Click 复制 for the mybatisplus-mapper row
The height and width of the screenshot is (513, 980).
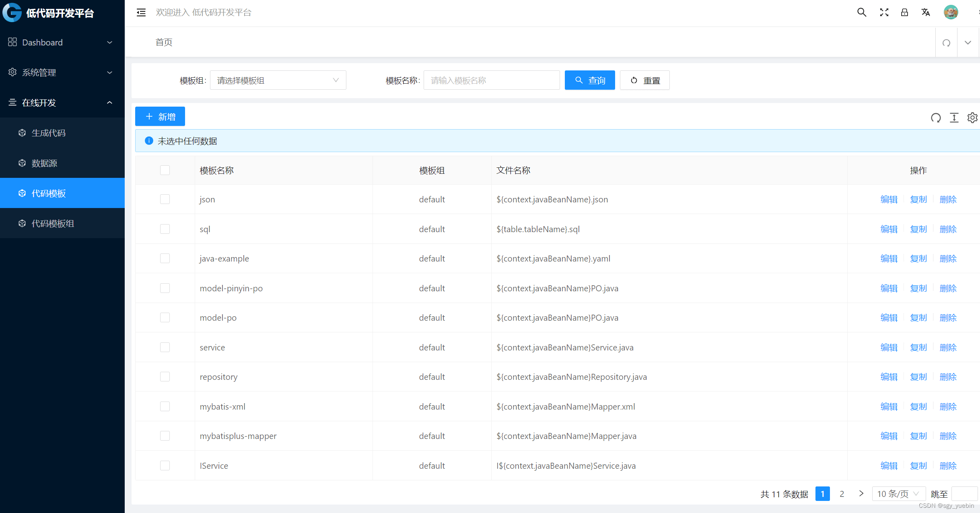tap(918, 436)
